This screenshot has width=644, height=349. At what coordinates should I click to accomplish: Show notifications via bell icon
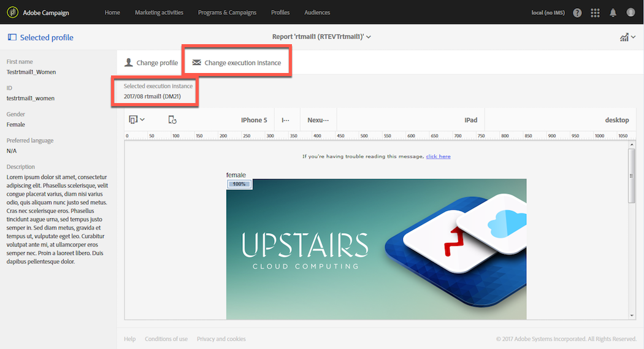coord(613,13)
